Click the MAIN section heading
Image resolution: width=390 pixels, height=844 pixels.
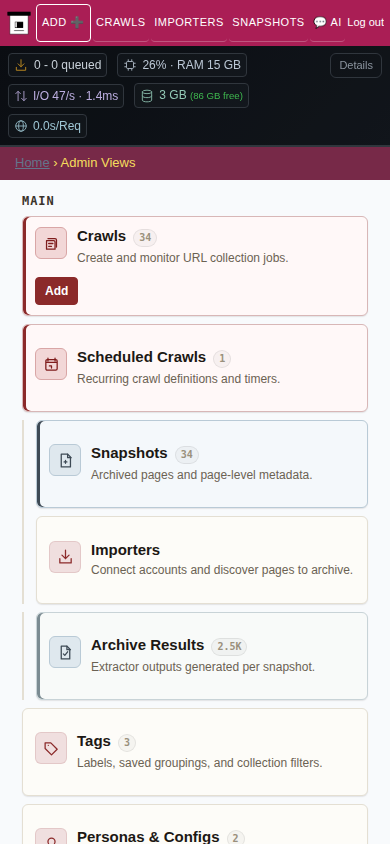tap(38, 201)
